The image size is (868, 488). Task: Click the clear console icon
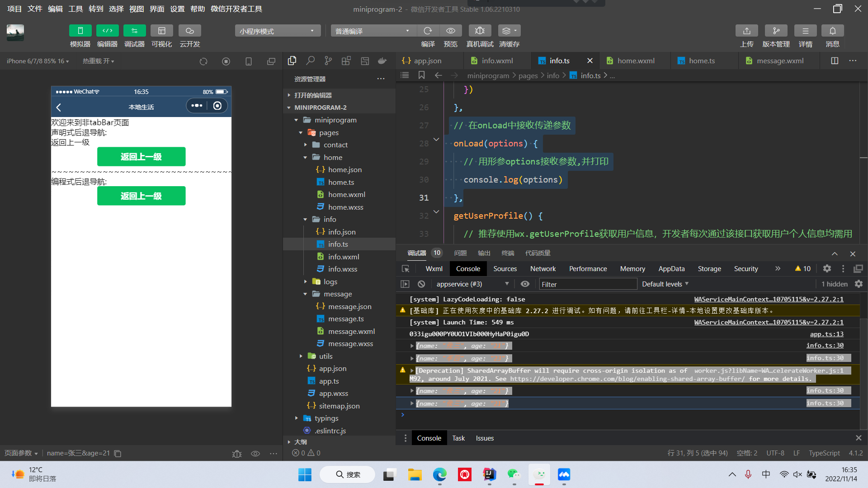(421, 284)
